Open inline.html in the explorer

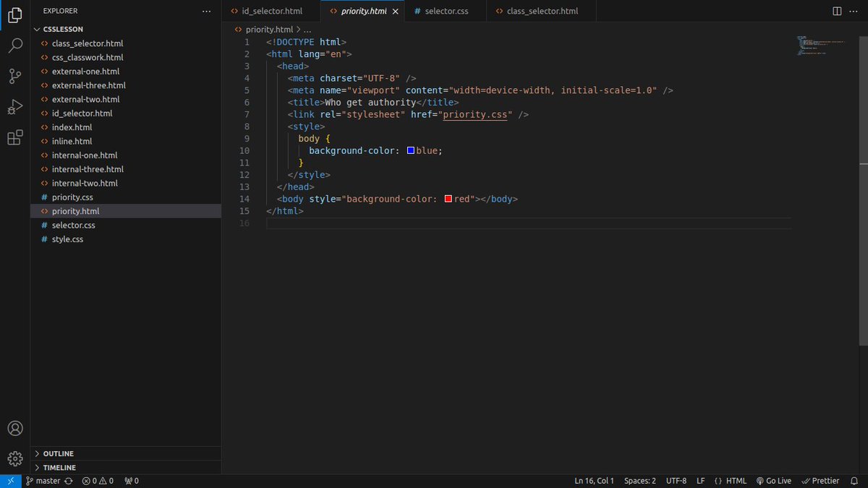pyautogui.click(x=126, y=141)
